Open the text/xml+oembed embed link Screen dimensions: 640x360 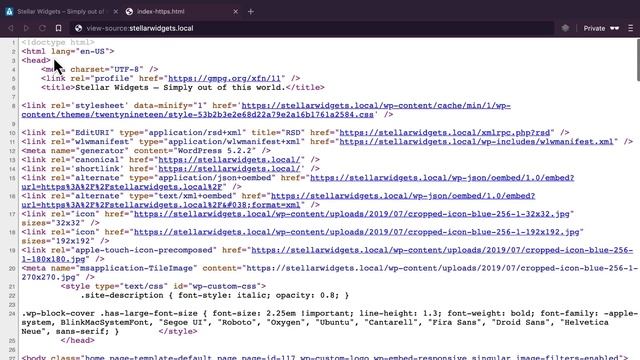[278, 200]
